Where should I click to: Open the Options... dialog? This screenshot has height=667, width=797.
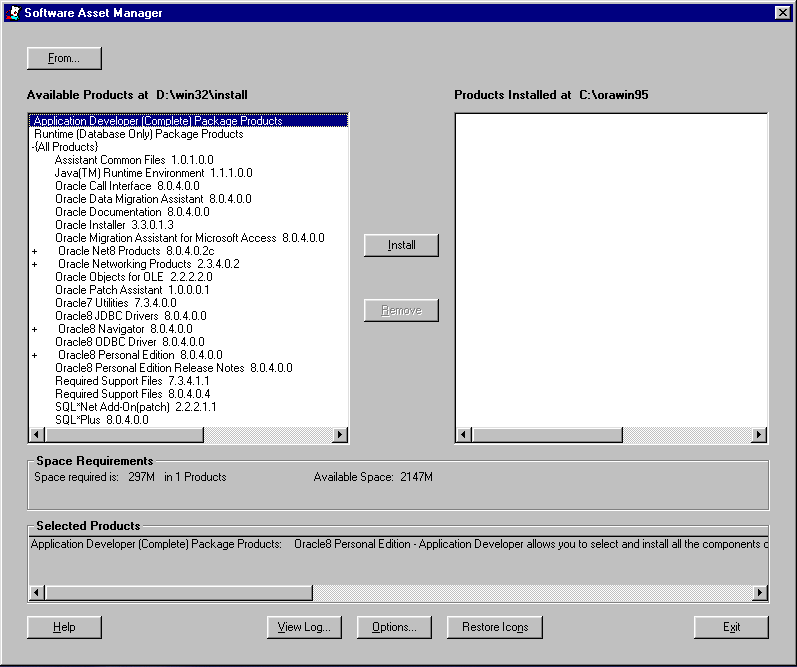[394, 627]
